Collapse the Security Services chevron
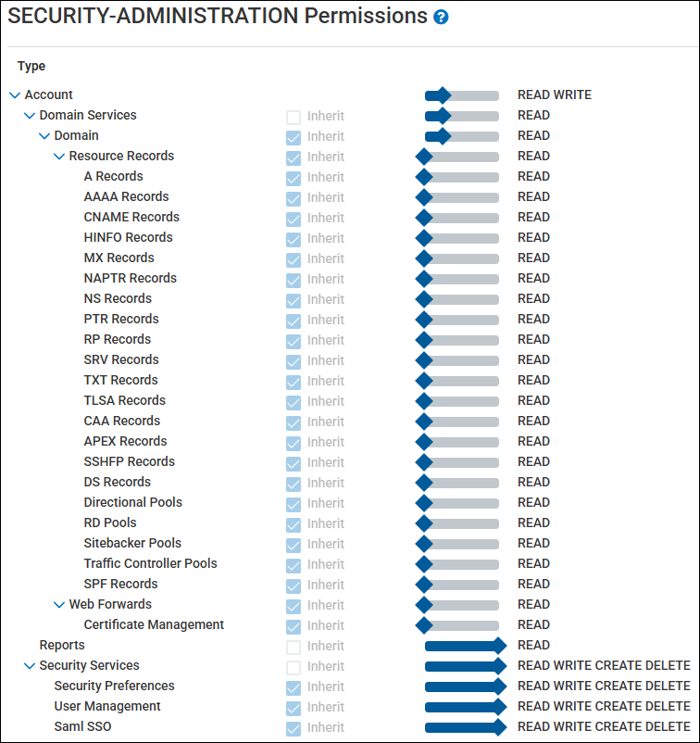 (x=30, y=666)
